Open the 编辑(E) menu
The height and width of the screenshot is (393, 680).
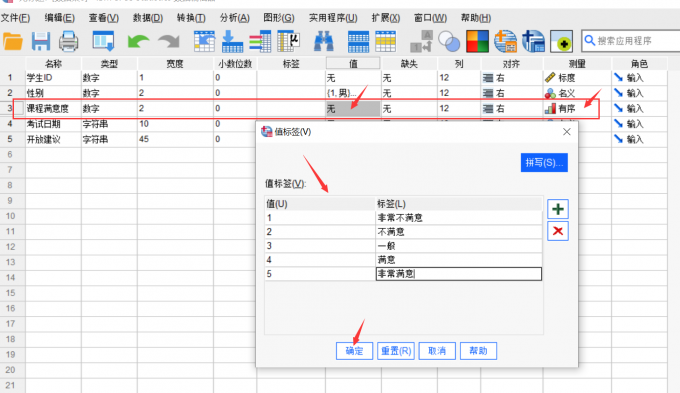pyautogui.click(x=59, y=18)
